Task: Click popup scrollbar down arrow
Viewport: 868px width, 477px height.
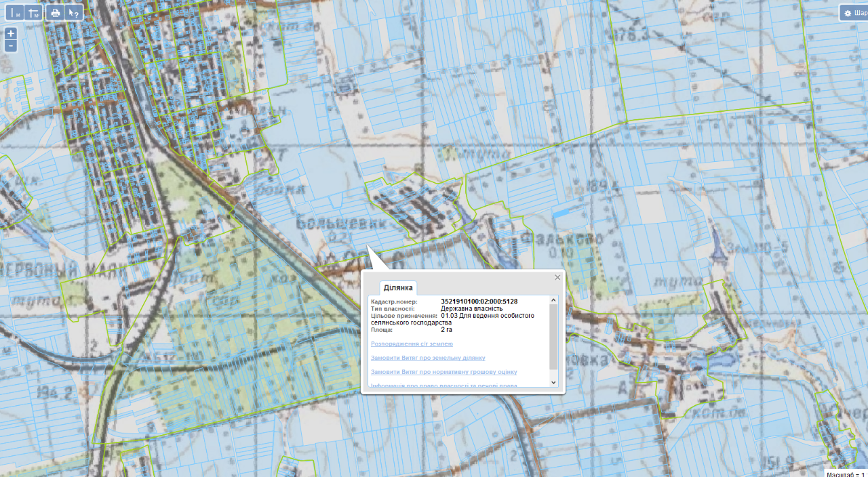Action: click(553, 383)
